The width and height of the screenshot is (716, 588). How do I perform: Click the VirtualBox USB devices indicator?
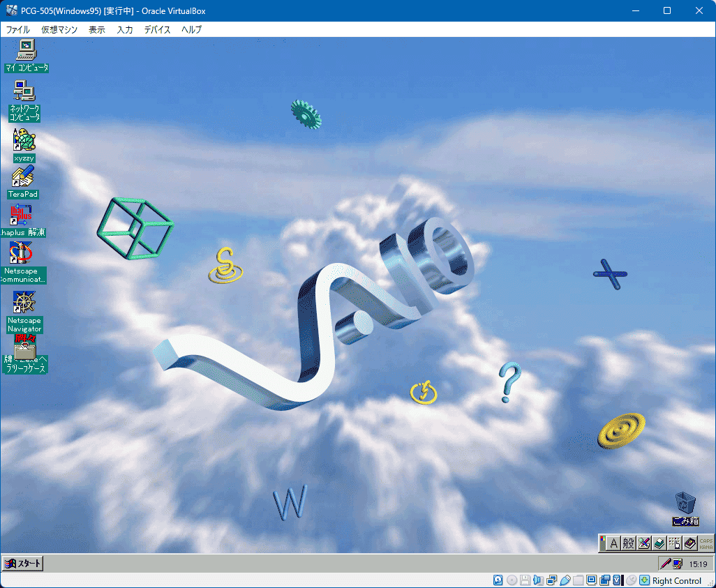565,580
